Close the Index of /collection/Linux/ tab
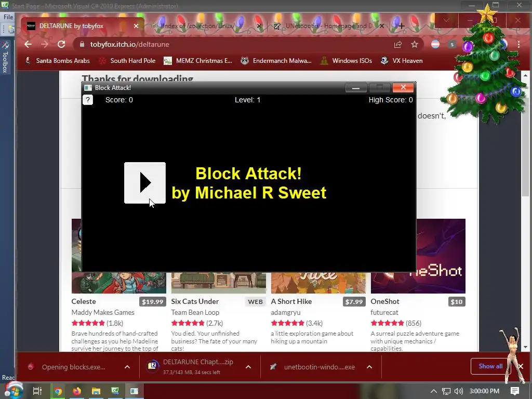Screen dimensions: 532x399 pos(259,26)
